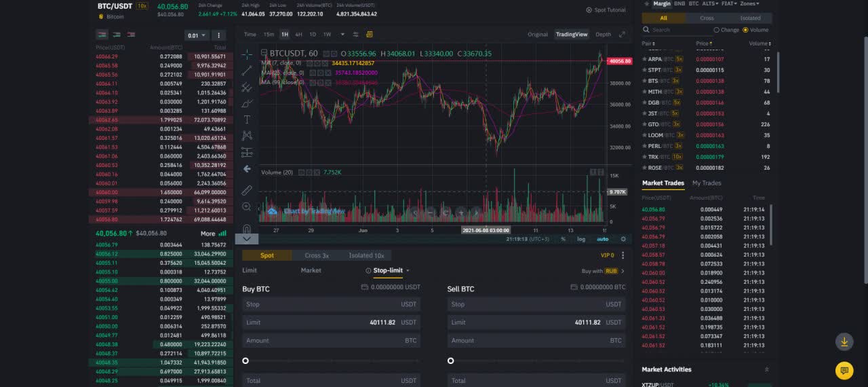868x387 pixels.
Task: Switch to the Isolated 10x trading tab
Action: 366,255
